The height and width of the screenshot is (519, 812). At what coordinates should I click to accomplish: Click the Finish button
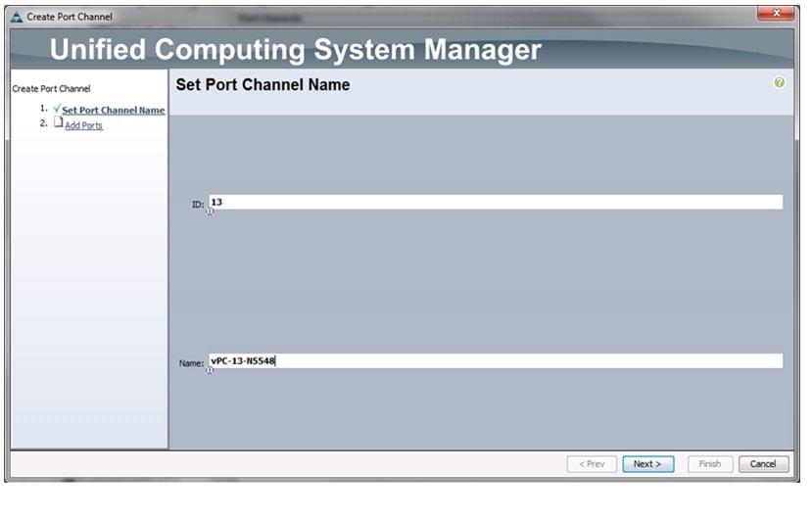[x=709, y=464]
